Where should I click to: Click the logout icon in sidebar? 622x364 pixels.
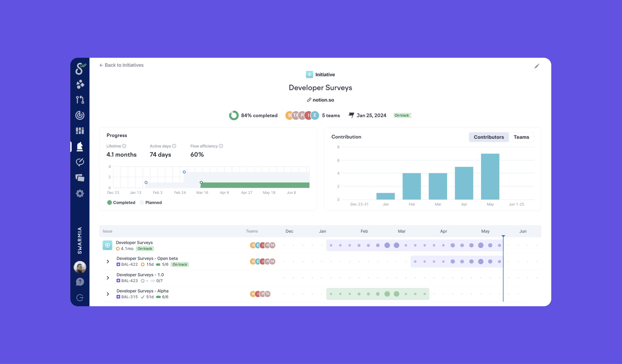coord(80,298)
